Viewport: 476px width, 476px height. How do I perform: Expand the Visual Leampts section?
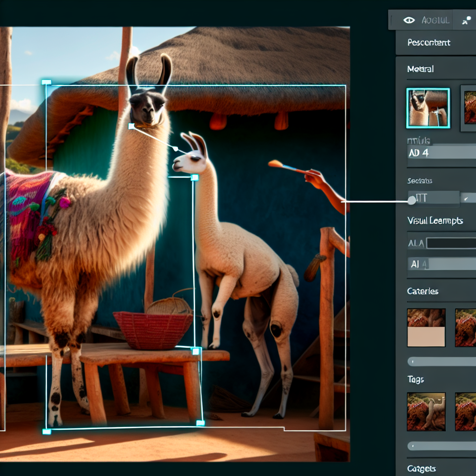pos(435,221)
